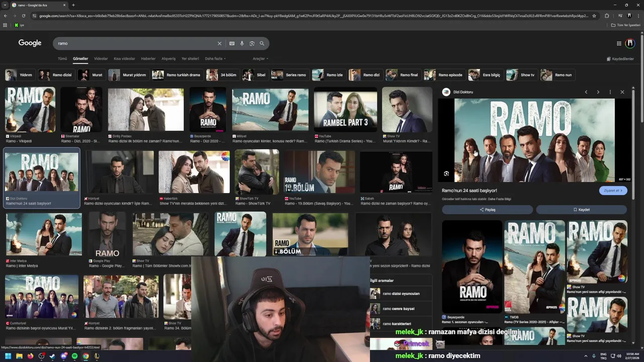Clear the search box with the X icon
Viewport: 644px width, 362px height.
(219, 43)
